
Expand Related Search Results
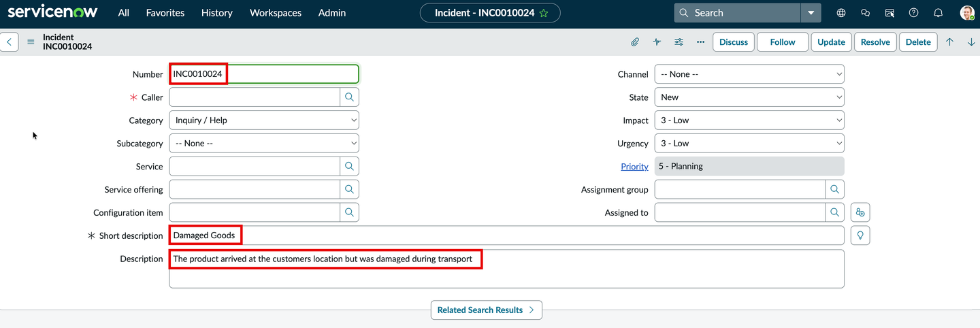(x=487, y=310)
